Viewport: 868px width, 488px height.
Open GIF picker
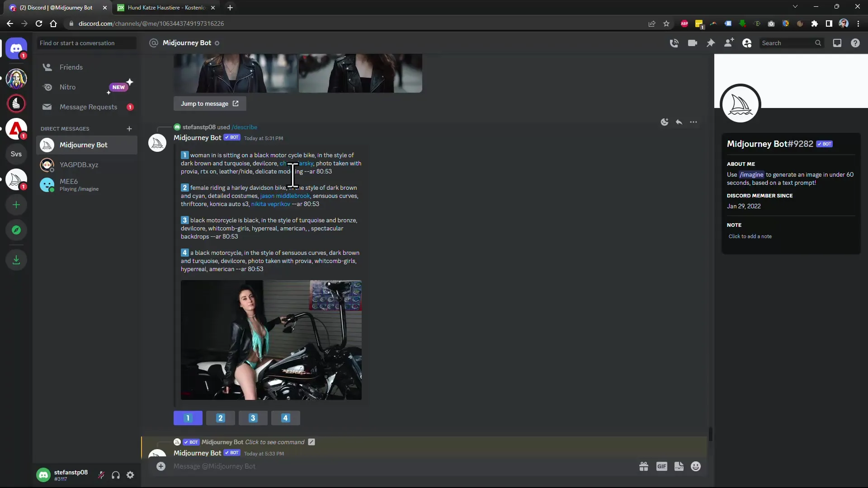click(662, 466)
